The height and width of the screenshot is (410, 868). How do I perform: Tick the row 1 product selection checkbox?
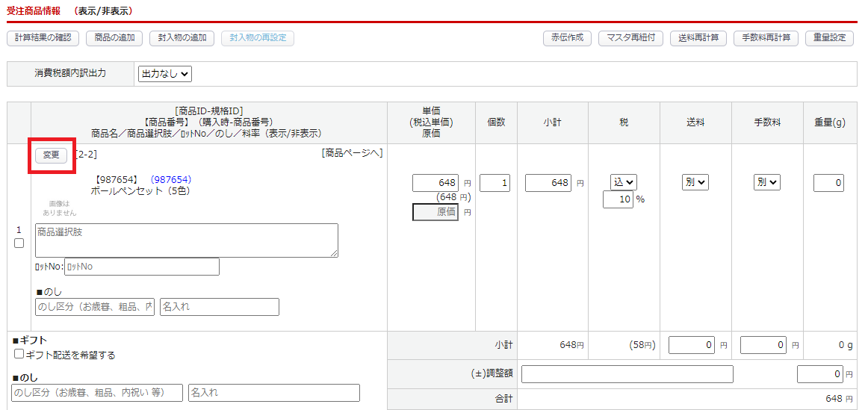19,243
